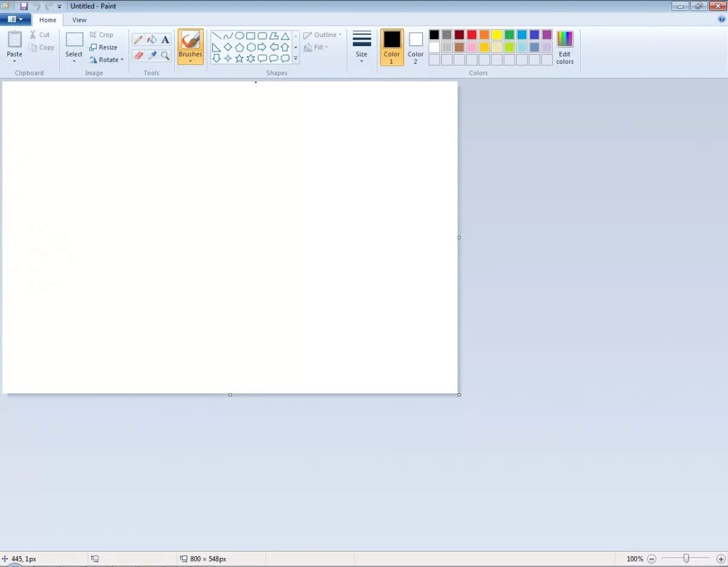Screen dimensions: 728x567
Task: Choose the yellow color swatch
Action: click(497, 35)
